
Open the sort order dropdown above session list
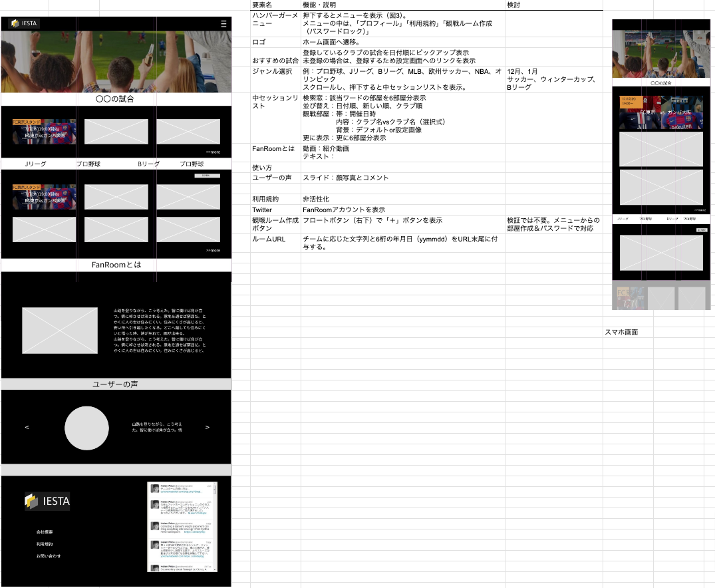pos(206,176)
